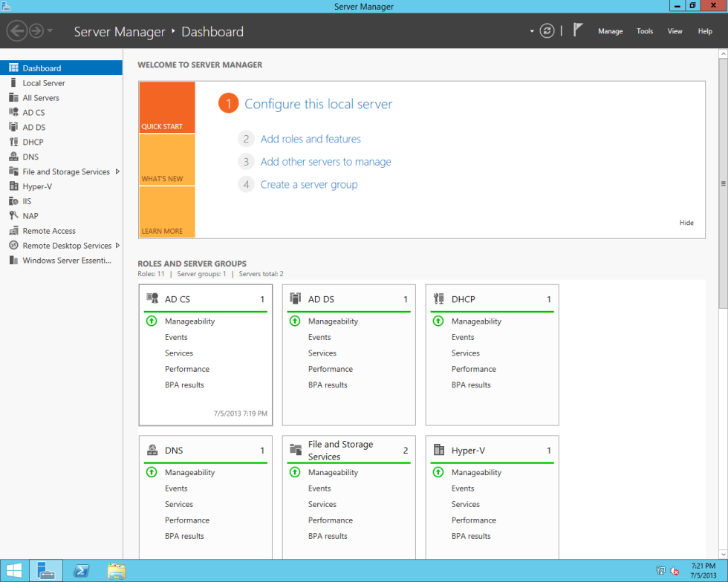The height and width of the screenshot is (582, 728).
Task: Open the Manage menu
Action: [x=610, y=31]
